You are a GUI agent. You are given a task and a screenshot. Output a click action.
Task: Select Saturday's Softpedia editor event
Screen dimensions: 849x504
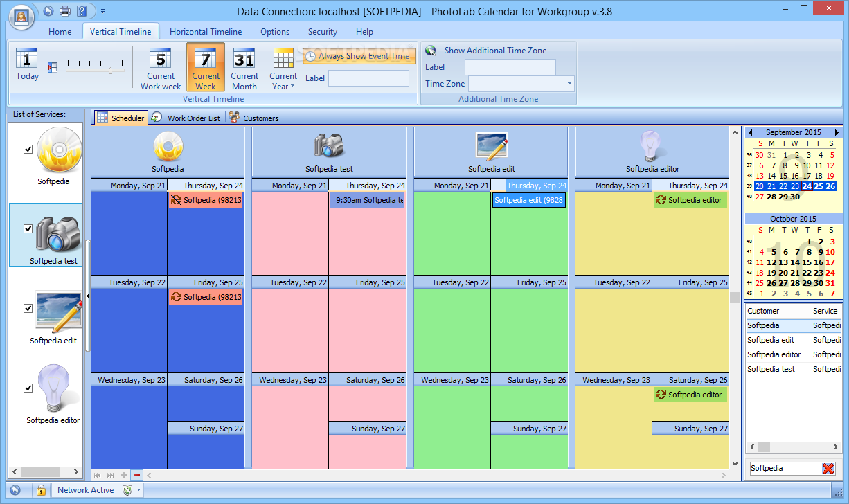point(690,395)
